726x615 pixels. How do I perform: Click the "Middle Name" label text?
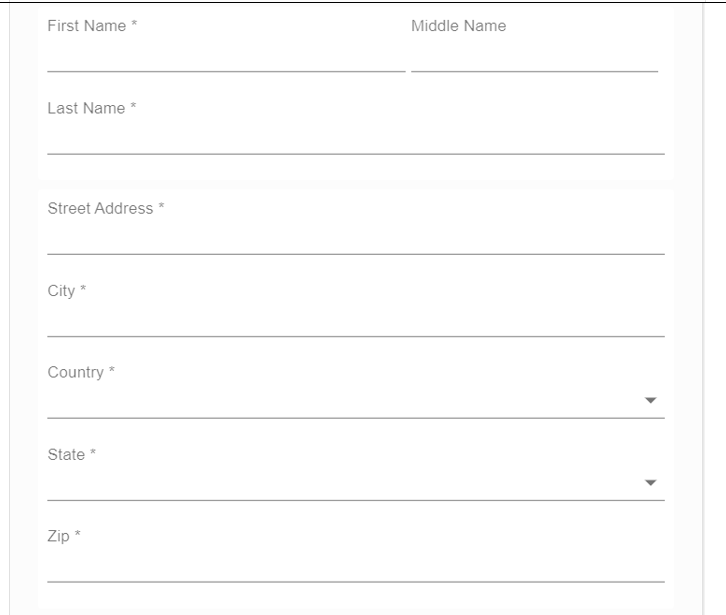[458, 26]
